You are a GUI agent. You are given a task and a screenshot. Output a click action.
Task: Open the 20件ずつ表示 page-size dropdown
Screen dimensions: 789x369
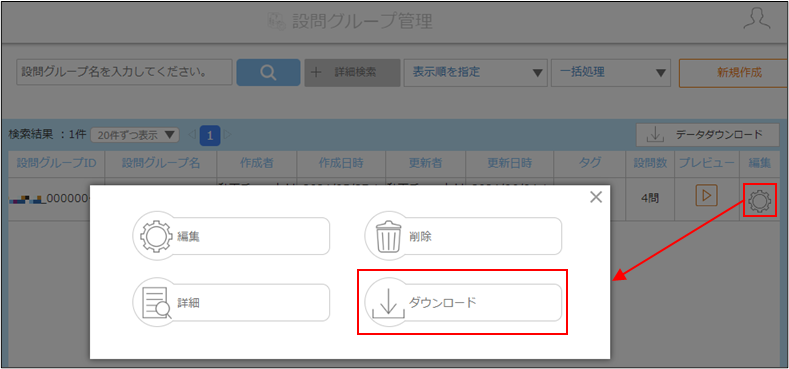pyautogui.click(x=135, y=135)
